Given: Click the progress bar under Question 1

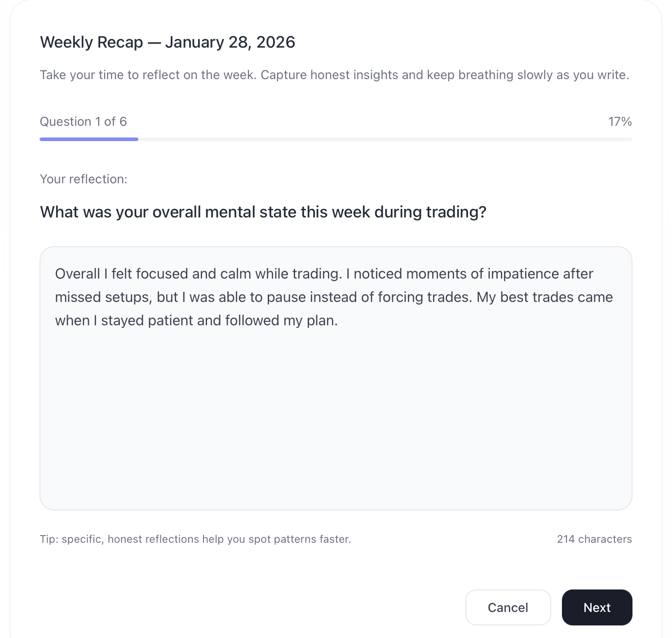Looking at the screenshot, I should (336, 139).
